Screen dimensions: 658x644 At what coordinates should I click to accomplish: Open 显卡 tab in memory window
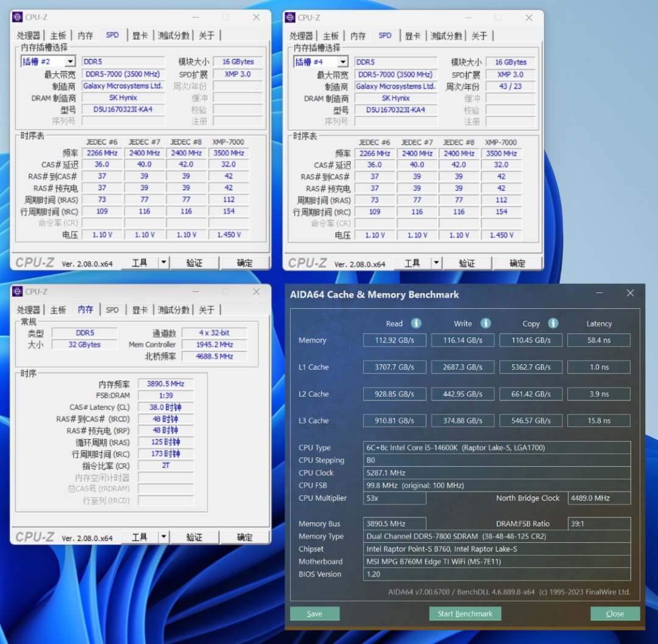[140, 310]
